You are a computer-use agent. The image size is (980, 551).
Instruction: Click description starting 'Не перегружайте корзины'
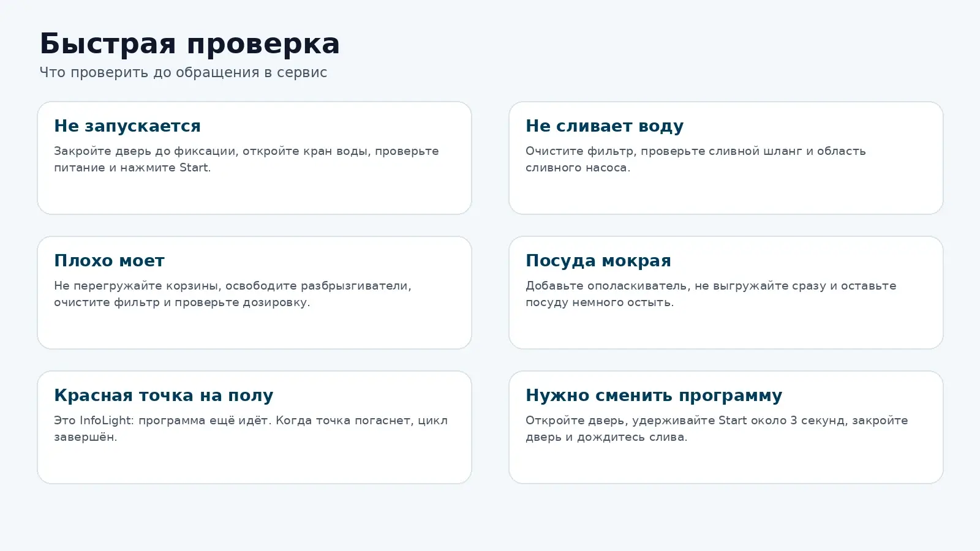(233, 294)
